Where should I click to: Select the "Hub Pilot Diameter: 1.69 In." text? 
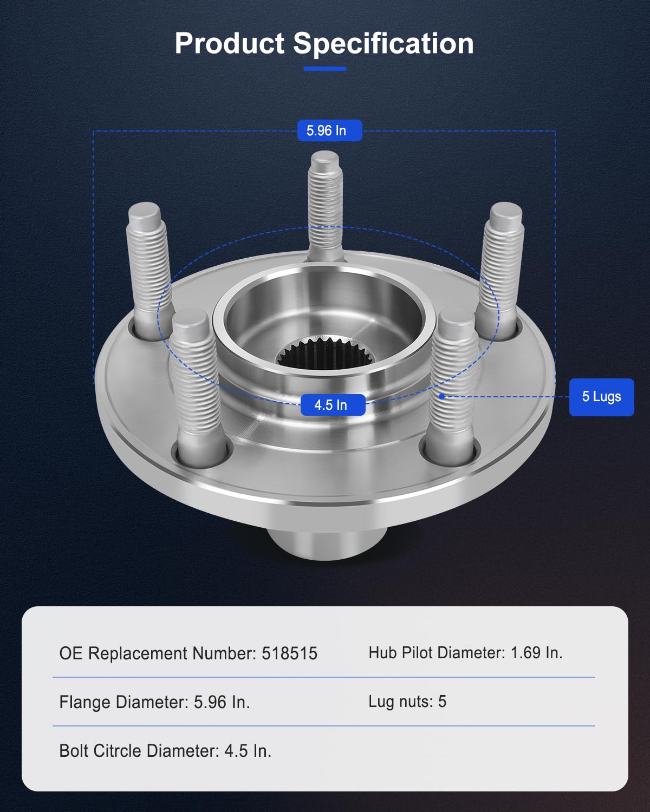[465, 653]
